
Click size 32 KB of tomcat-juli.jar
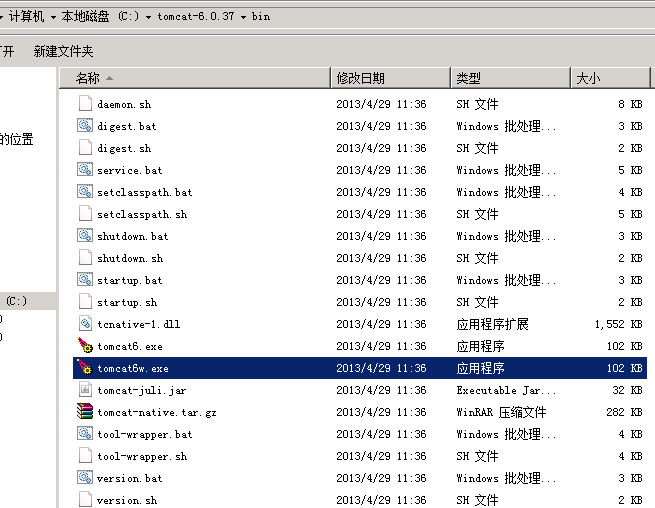pos(627,390)
